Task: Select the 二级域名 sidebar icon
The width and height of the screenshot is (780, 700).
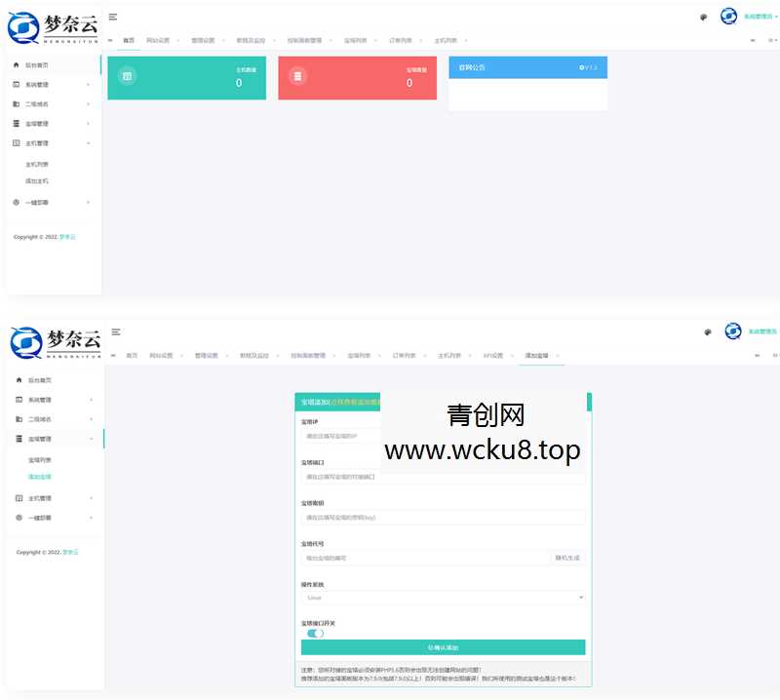Action: 15,103
